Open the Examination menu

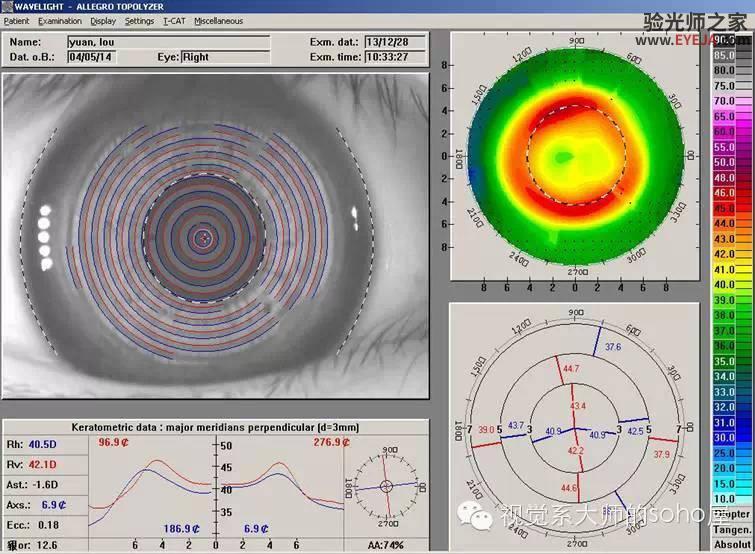[x=60, y=21]
